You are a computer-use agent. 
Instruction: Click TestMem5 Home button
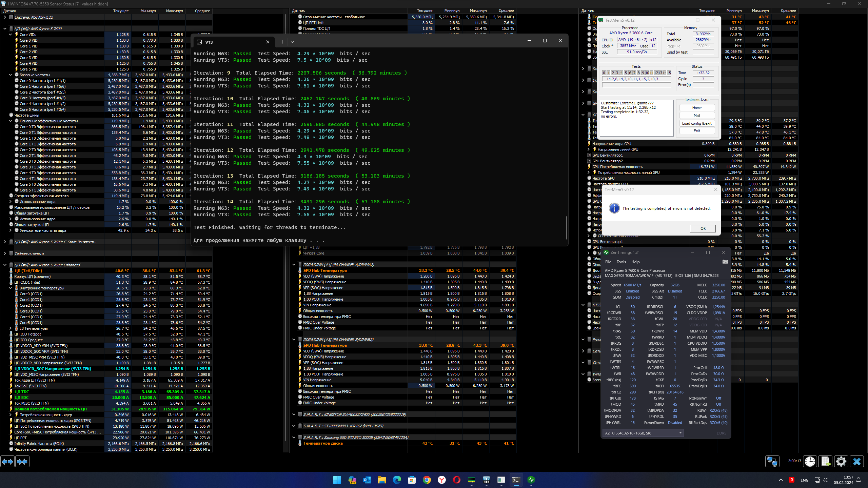tap(697, 108)
